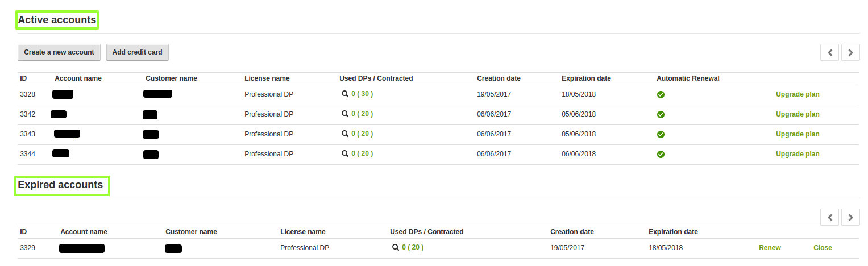This screenshot has width=868, height=266.
Task: Click the Expired accounts heading
Action: click(x=60, y=185)
